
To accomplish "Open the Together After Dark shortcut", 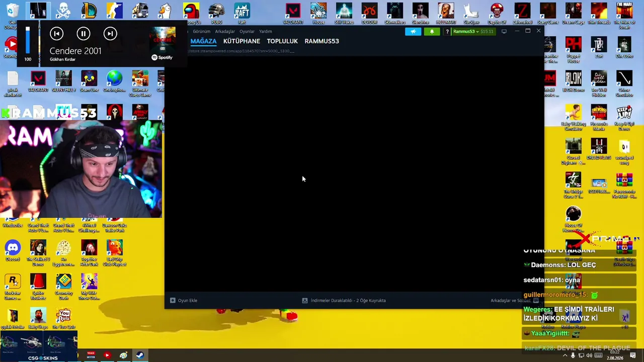I will (89, 253).
